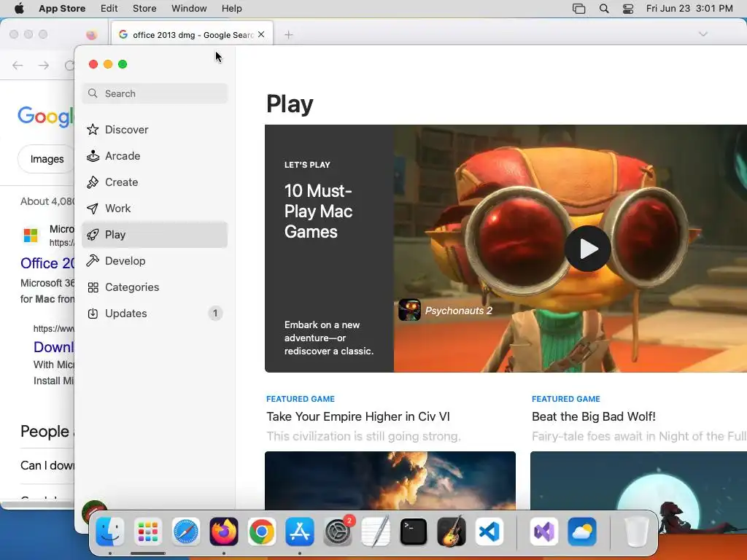Launch Visual Studio from the Dock
The image size is (747, 560).
543,532
